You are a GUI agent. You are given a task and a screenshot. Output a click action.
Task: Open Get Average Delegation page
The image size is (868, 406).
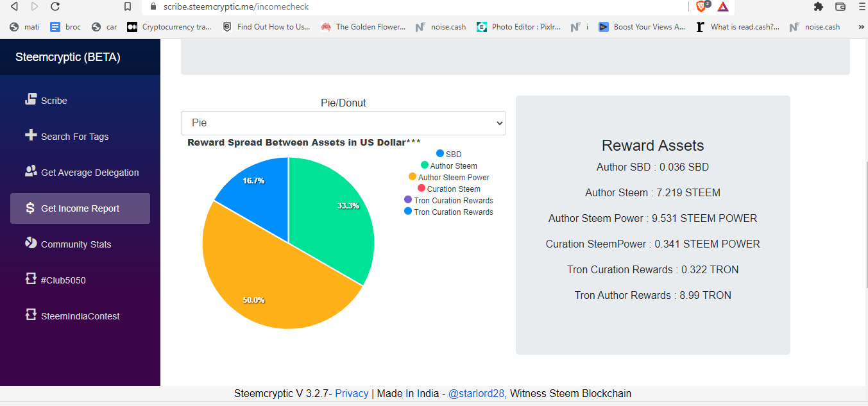(80, 172)
